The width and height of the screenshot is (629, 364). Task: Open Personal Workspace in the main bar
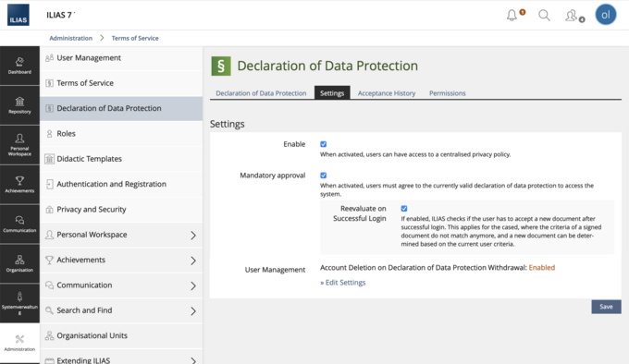19,145
